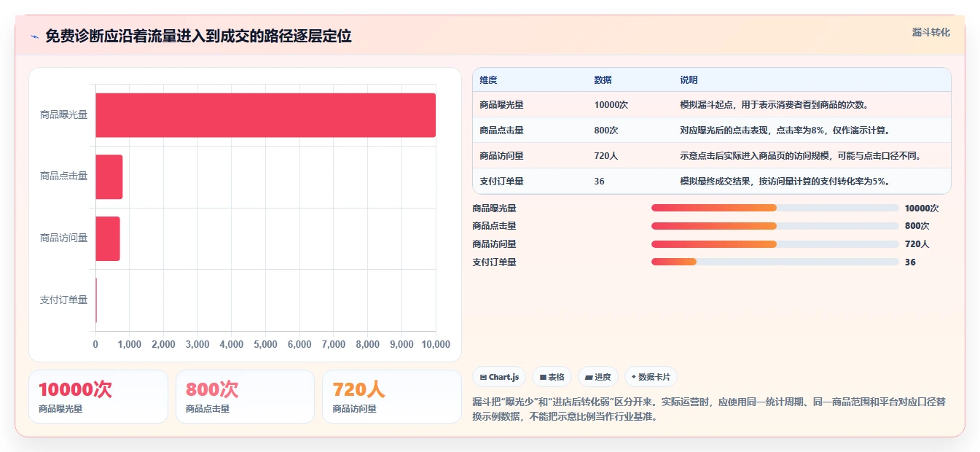The width and height of the screenshot is (980, 452).
Task: Click the 720人 cell in the table
Action: (605, 156)
